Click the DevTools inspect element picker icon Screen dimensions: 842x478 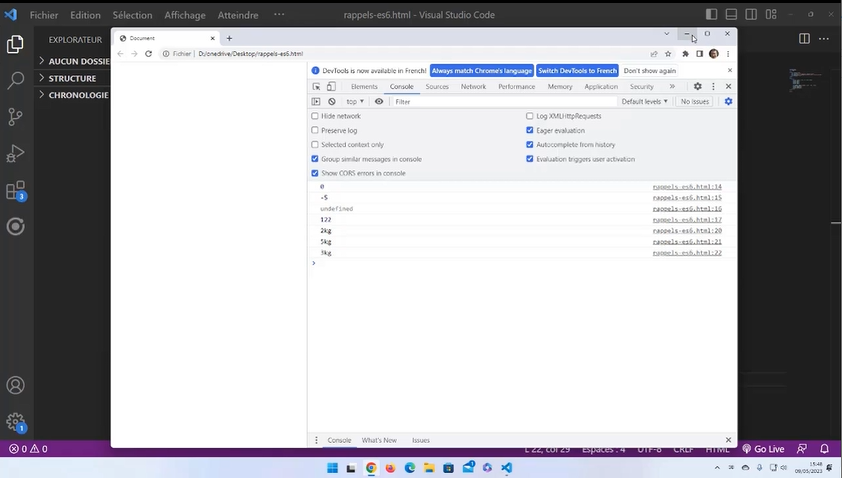[x=316, y=86]
